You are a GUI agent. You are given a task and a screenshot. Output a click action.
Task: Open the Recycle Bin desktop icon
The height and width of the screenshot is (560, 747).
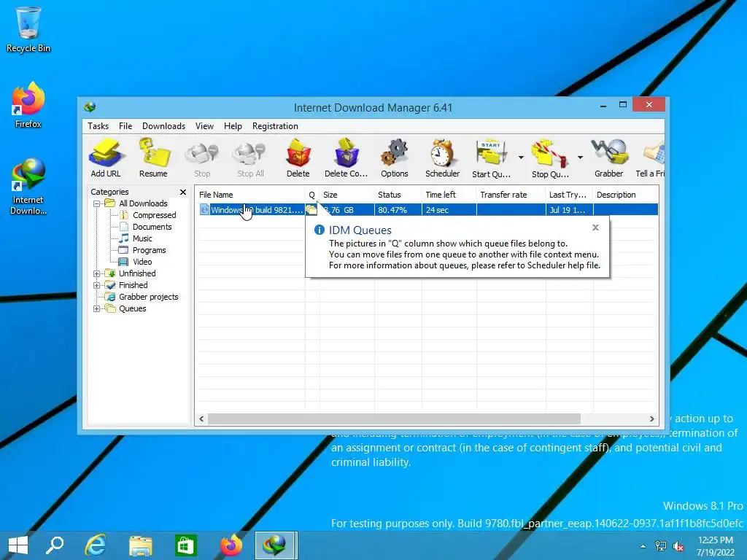[x=28, y=29]
